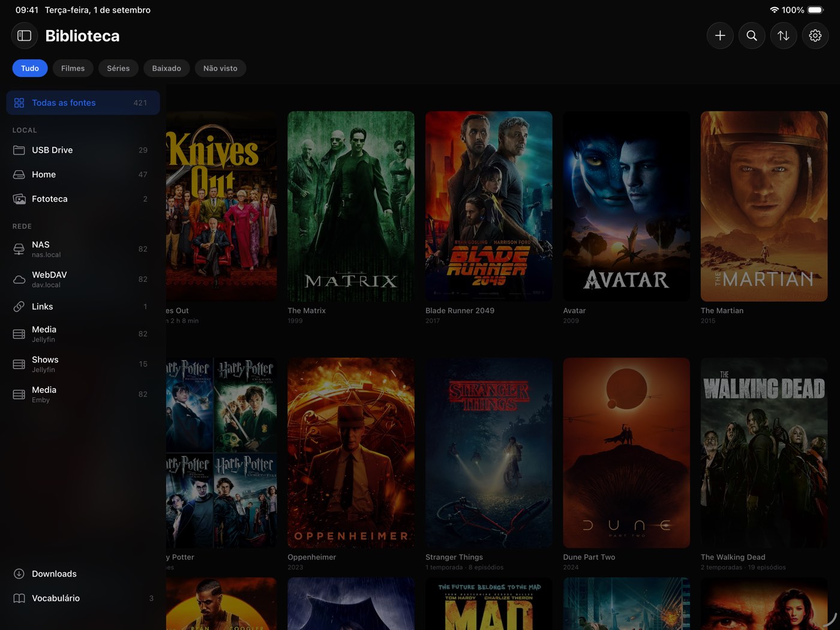Viewport: 840px width, 630px height.
Task: Open the WebDAV dav.local source
Action: click(83, 280)
